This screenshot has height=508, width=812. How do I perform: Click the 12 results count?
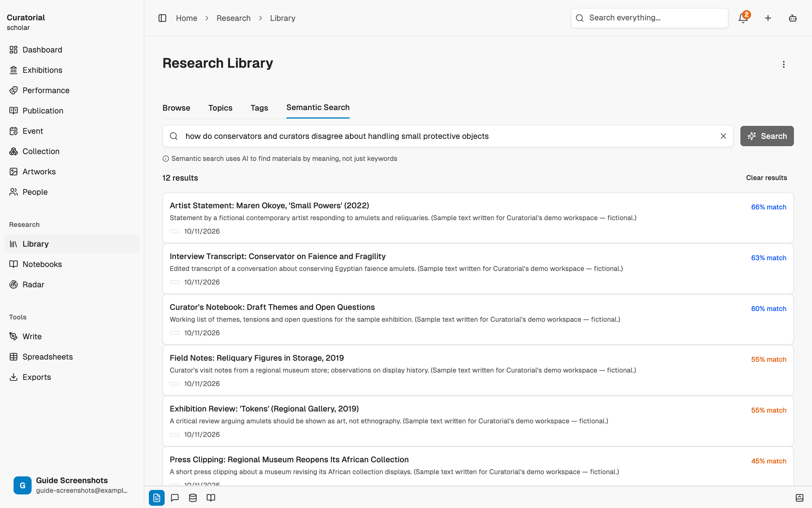pyautogui.click(x=180, y=178)
